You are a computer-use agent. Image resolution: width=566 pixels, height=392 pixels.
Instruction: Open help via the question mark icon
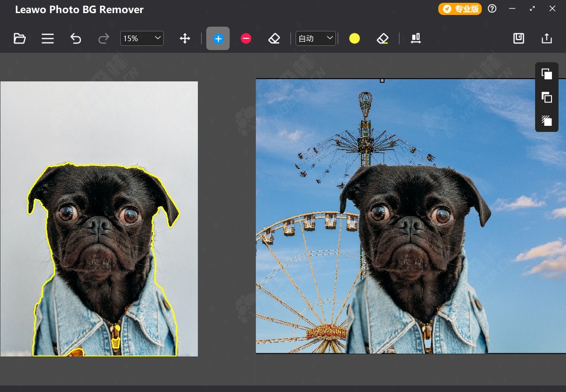(x=492, y=9)
